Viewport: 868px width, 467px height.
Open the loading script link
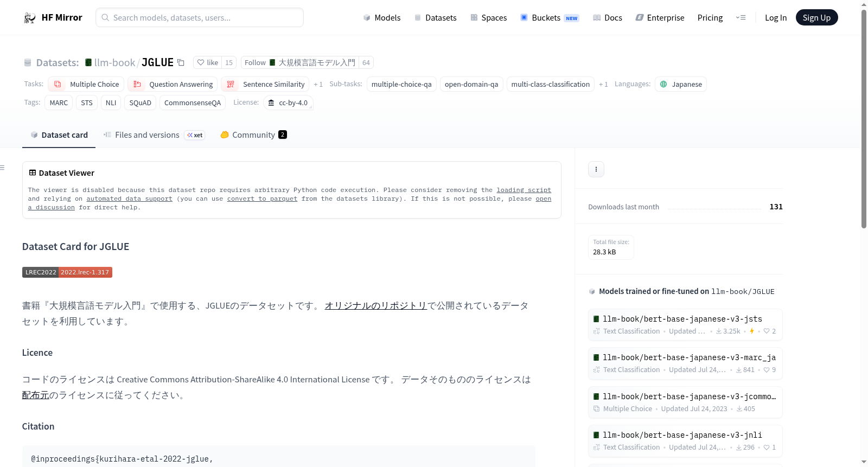(524, 190)
